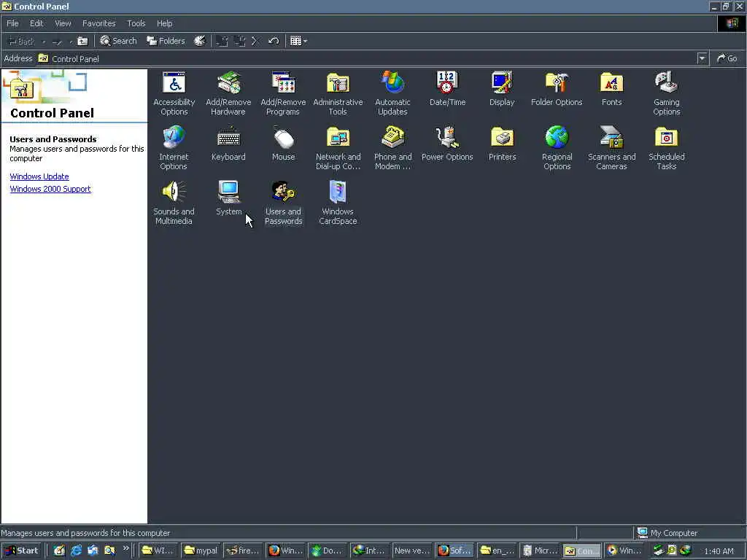Select Users and Passwords icon
The image size is (747, 560).
283,203
